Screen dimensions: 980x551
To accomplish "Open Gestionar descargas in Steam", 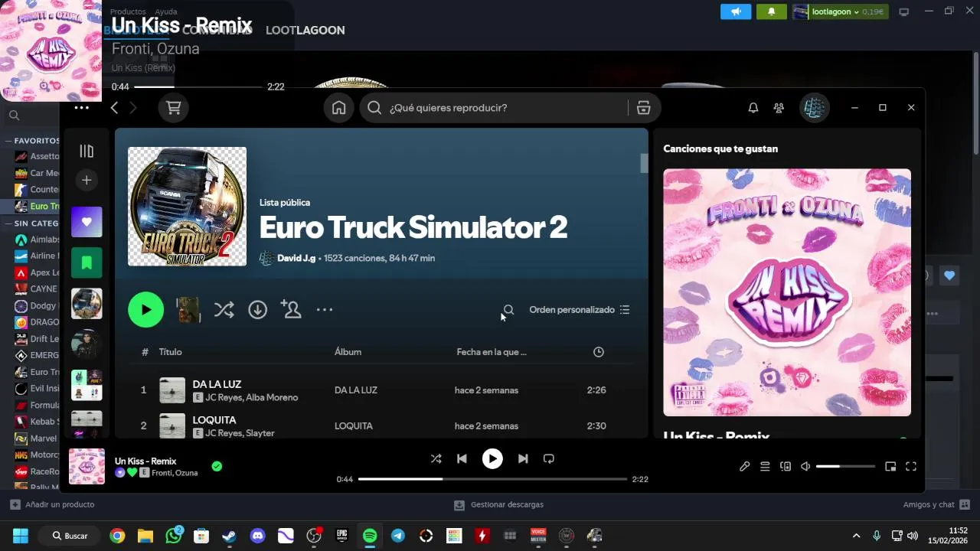I will tap(498, 504).
